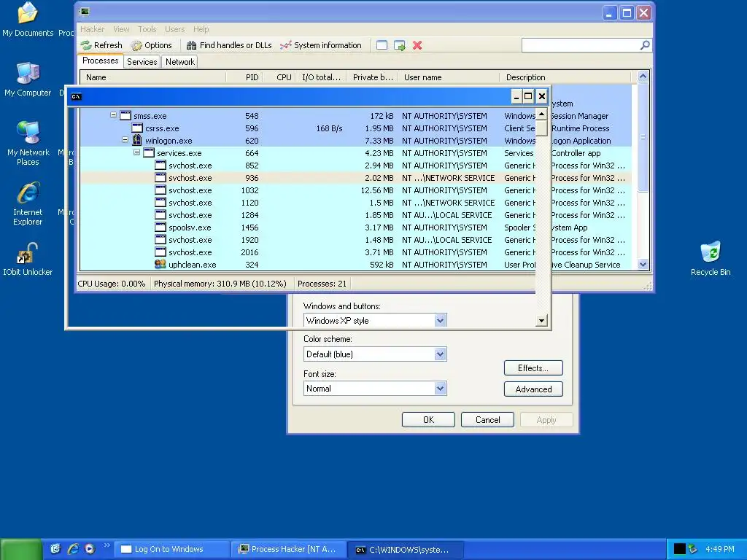Click the Refresh toolbar button
This screenshot has width=747, height=560.
(x=101, y=45)
